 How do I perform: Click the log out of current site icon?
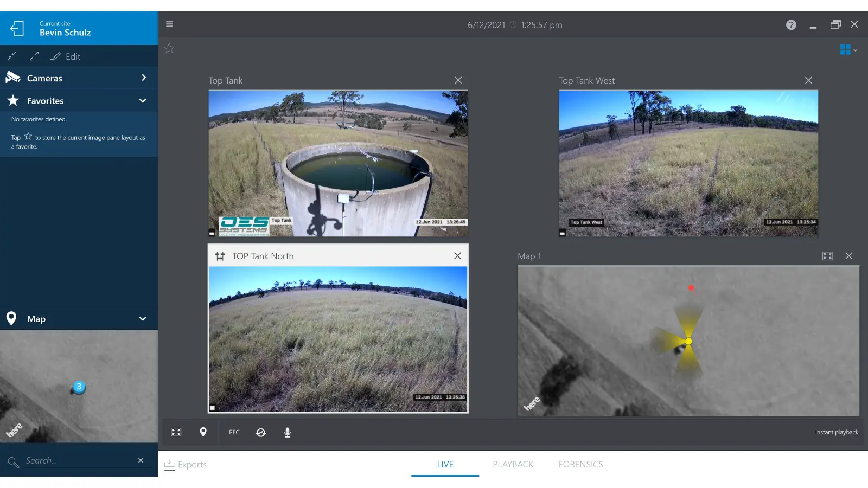point(17,28)
